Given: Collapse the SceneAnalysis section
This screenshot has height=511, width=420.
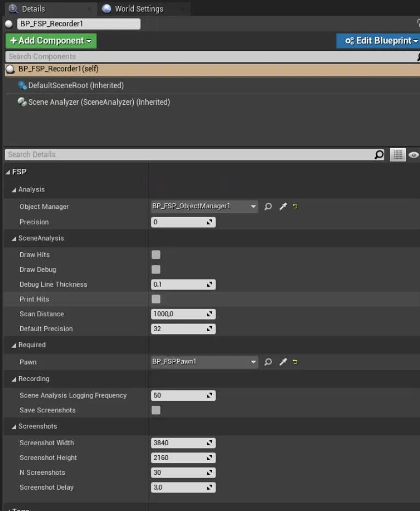Looking at the screenshot, I should click(x=14, y=239).
